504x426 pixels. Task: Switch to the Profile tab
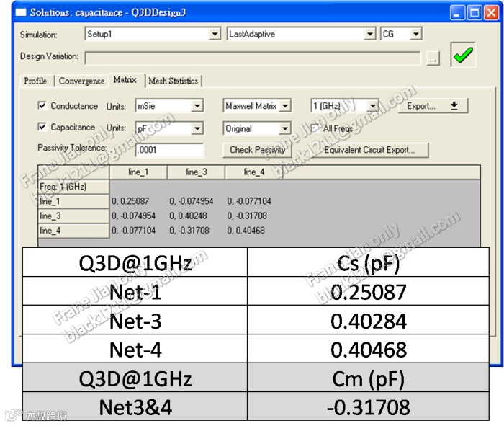35,81
